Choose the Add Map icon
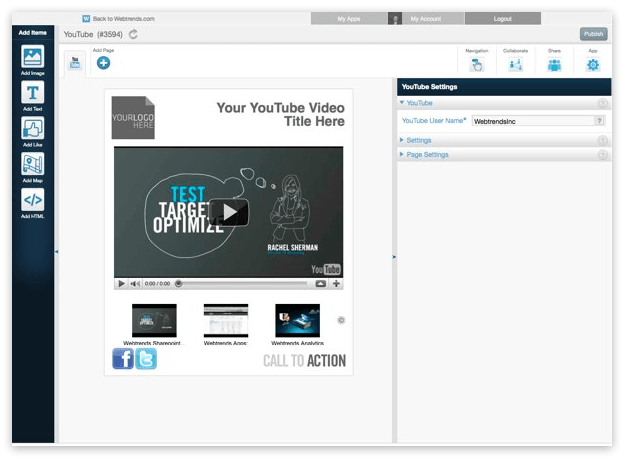624x458 pixels. [x=33, y=164]
